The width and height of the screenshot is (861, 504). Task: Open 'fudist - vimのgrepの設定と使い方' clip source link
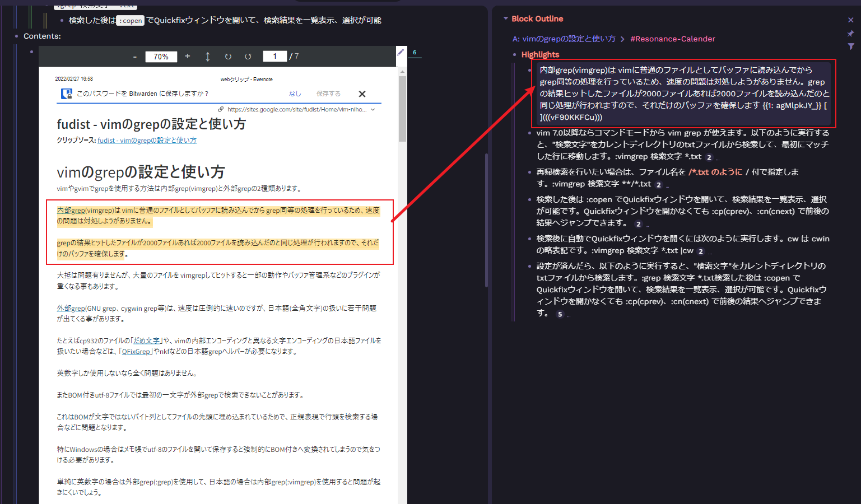(147, 140)
